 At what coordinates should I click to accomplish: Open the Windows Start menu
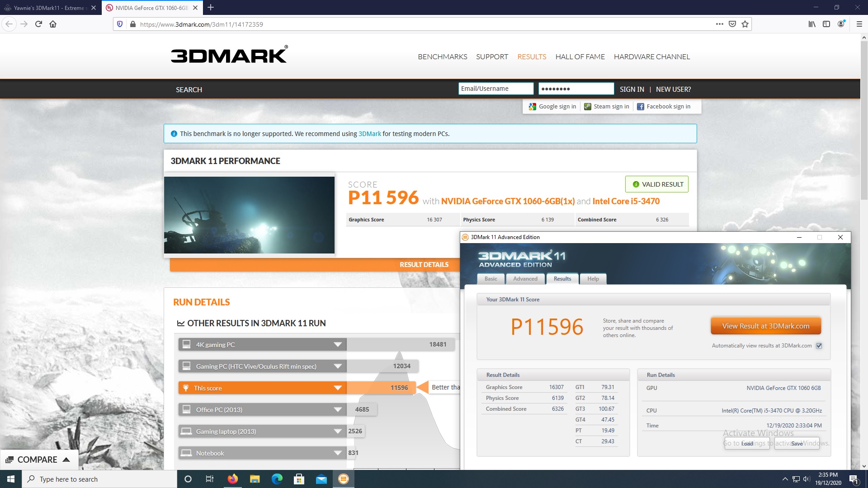(x=11, y=479)
